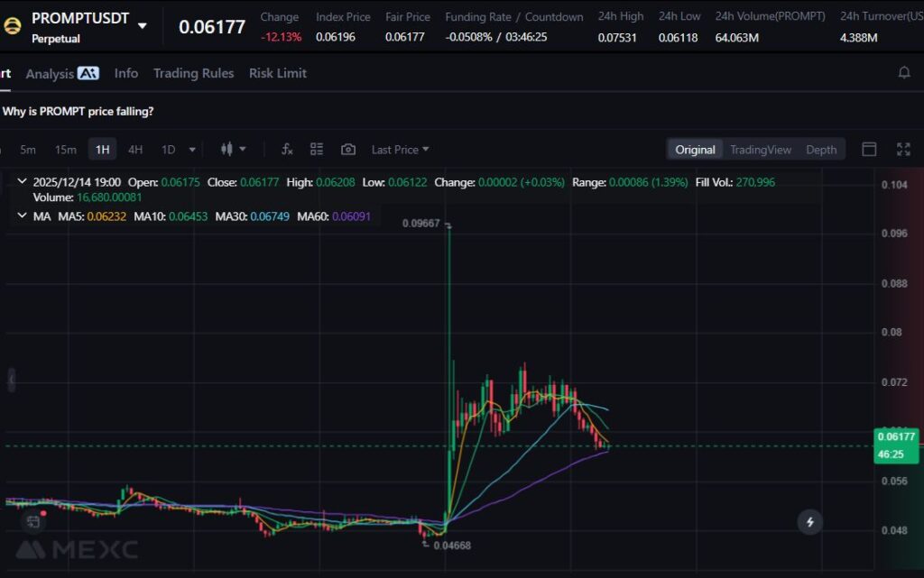This screenshot has height=578, width=924.
Task: Select the 4H timeframe
Action: point(135,150)
